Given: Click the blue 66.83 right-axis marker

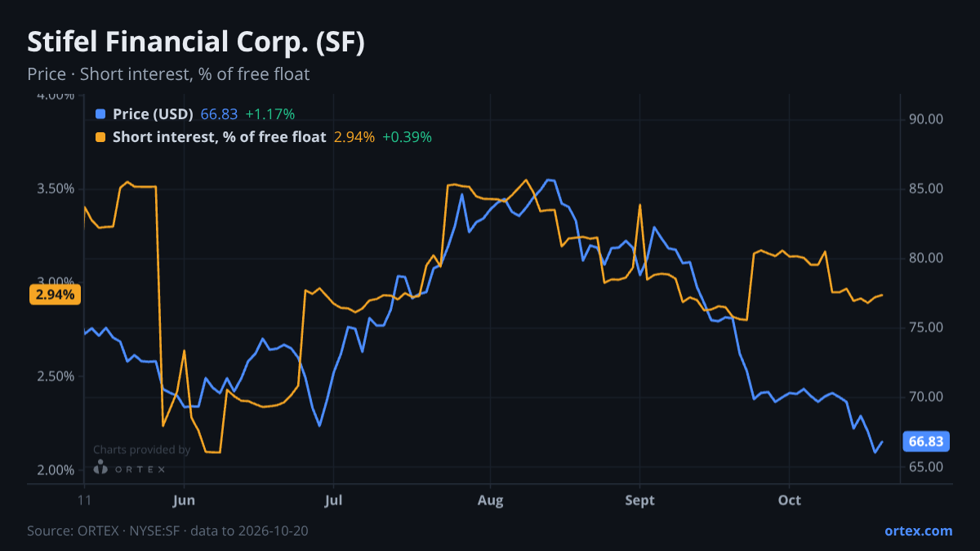Looking at the screenshot, I should click(x=926, y=442).
